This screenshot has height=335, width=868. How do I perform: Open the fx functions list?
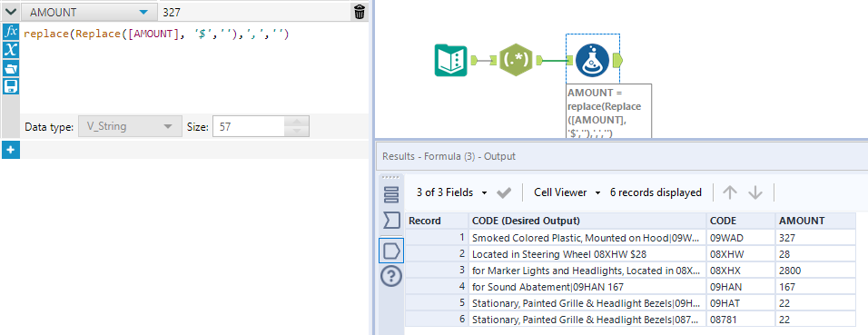pos(11,32)
